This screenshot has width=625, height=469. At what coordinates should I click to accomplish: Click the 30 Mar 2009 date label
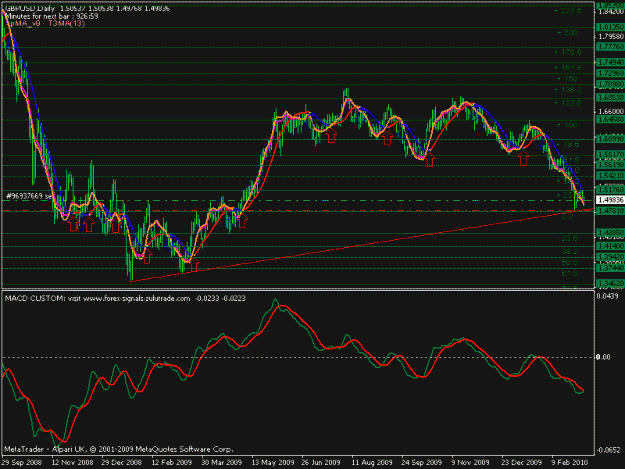(x=222, y=462)
